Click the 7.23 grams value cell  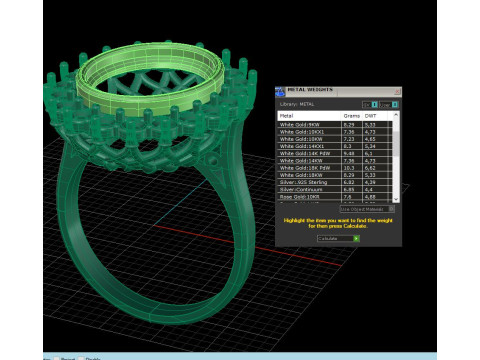point(351,139)
